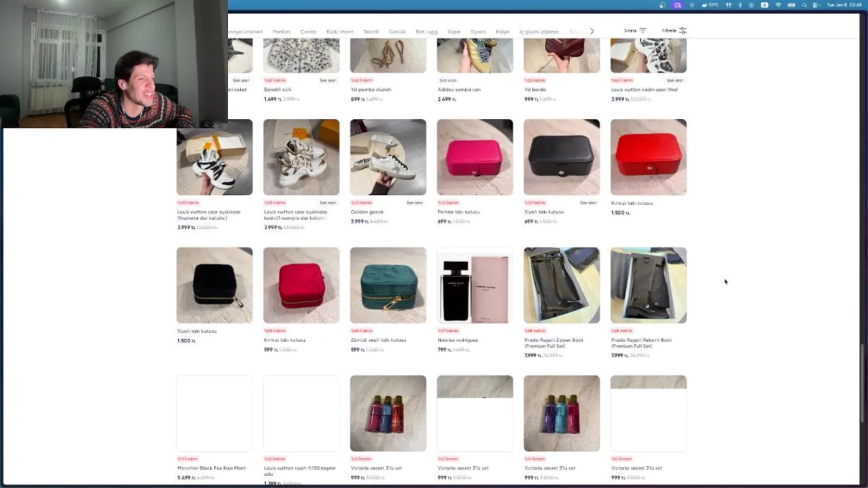This screenshot has width=868, height=488.
Task: Open the Filtrele filter sliders icon
Action: pos(683,30)
